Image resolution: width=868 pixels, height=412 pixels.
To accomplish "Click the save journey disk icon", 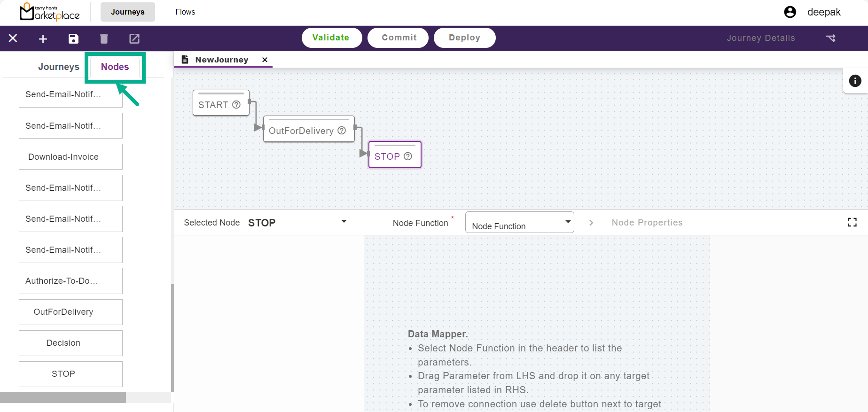I will [73, 39].
